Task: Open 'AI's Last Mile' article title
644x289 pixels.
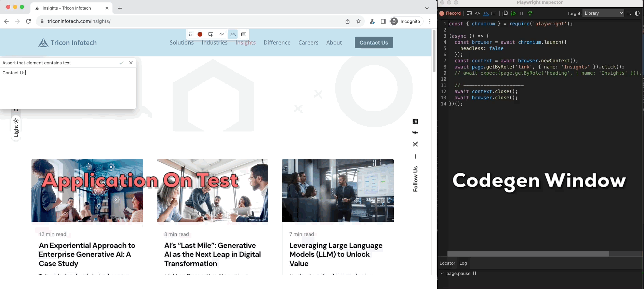Action: point(212,254)
